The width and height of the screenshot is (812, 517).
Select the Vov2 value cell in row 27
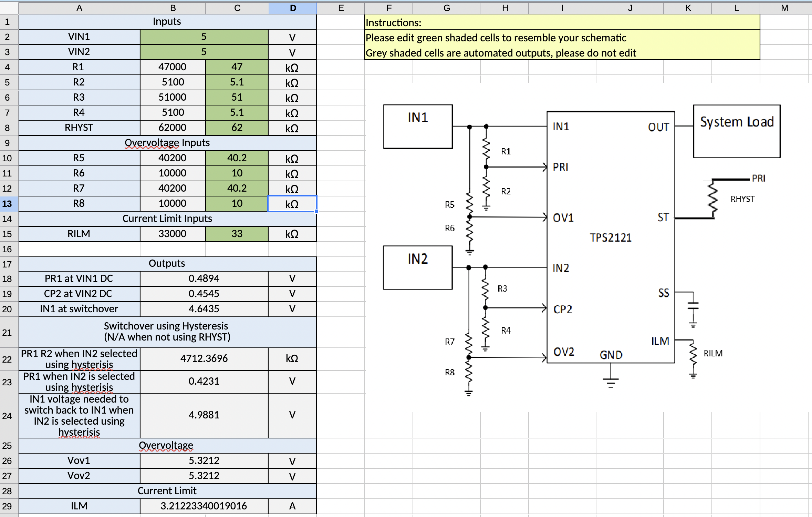coord(204,476)
